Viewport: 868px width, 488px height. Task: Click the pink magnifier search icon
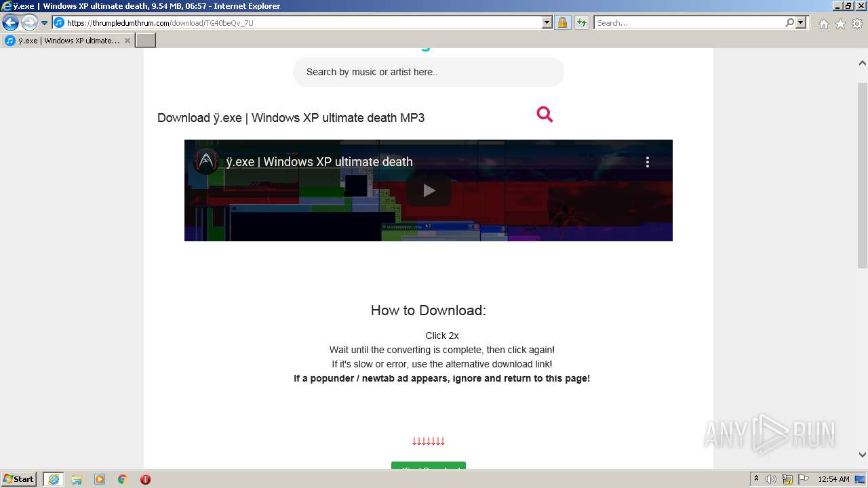545,115
